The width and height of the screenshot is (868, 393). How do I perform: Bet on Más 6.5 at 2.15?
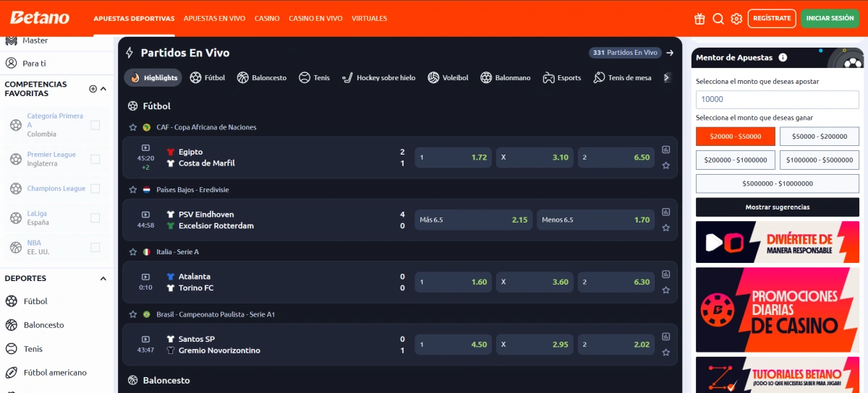click(474, 220)
